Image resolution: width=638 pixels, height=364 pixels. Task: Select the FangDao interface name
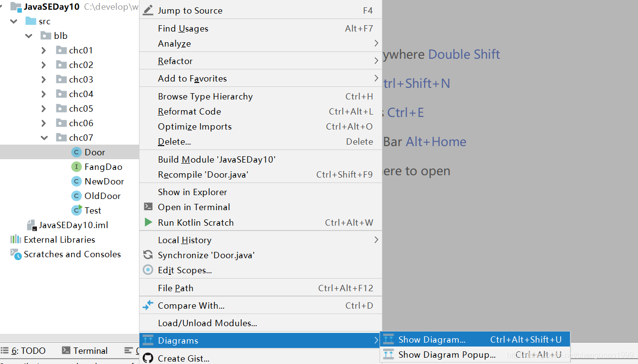point(103,166)
